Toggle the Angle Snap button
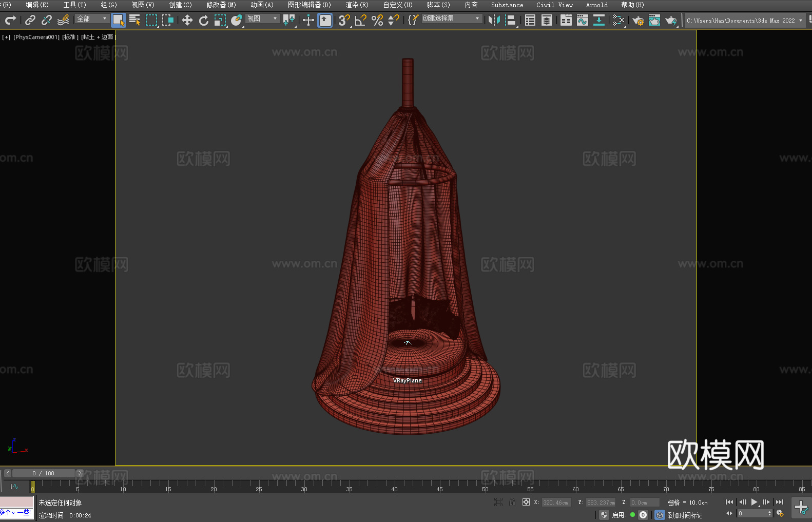 360,20
